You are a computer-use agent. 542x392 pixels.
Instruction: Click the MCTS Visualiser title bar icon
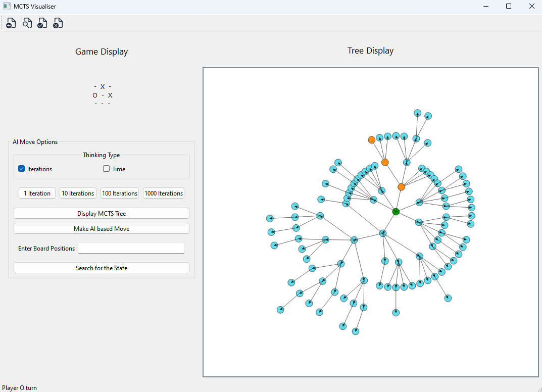pos(6,6)
